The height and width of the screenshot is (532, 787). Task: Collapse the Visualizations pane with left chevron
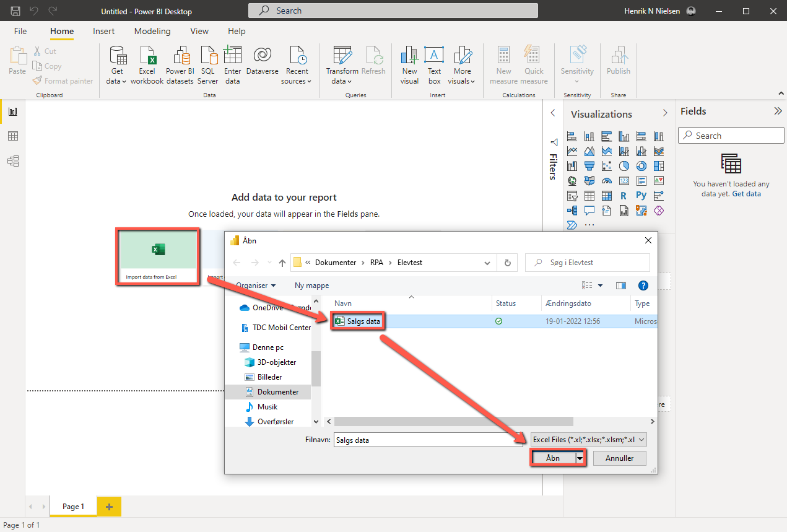click(553, 113)
